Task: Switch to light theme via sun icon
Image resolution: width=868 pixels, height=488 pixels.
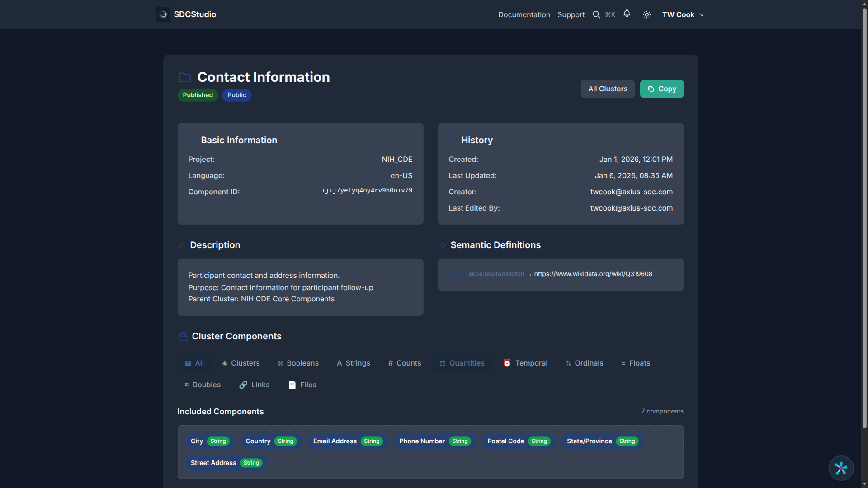Action: pos(646,14)
